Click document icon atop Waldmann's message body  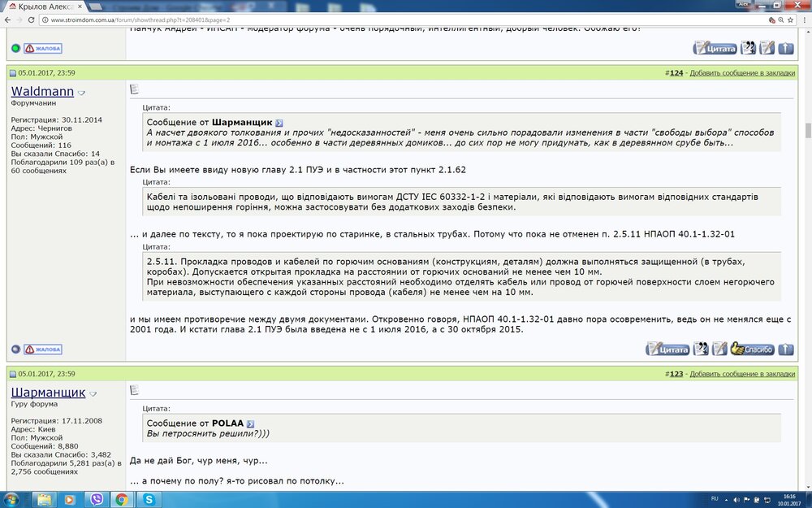134,89
